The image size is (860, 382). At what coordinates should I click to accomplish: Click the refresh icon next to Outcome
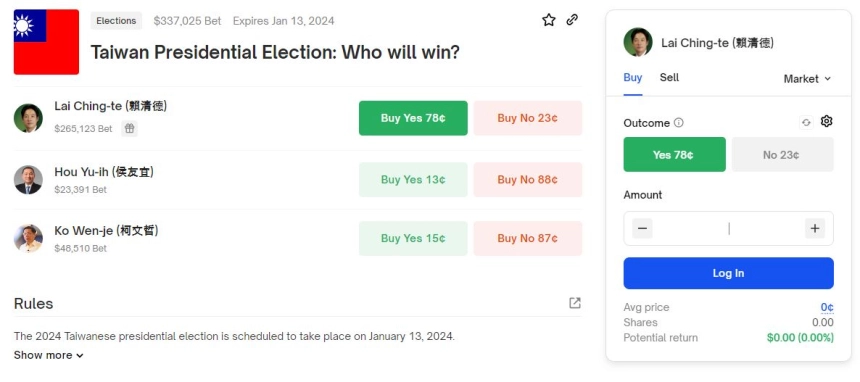coord(806,122)
